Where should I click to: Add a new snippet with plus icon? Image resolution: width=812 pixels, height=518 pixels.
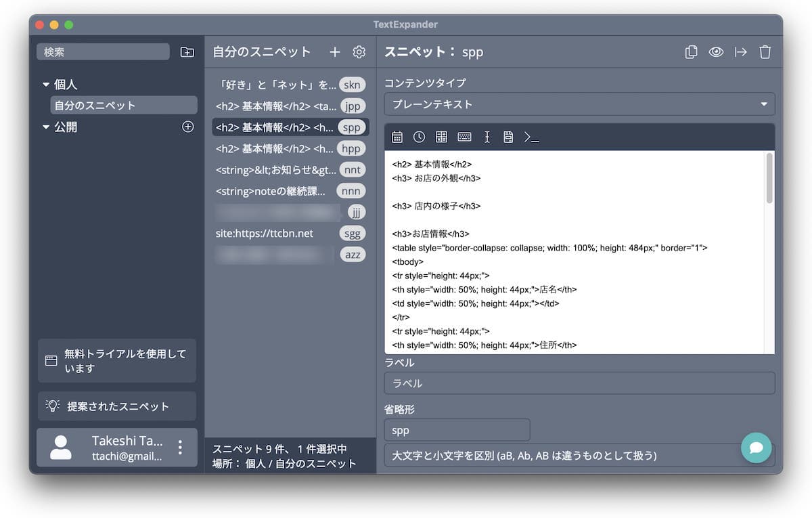(335, 52)
